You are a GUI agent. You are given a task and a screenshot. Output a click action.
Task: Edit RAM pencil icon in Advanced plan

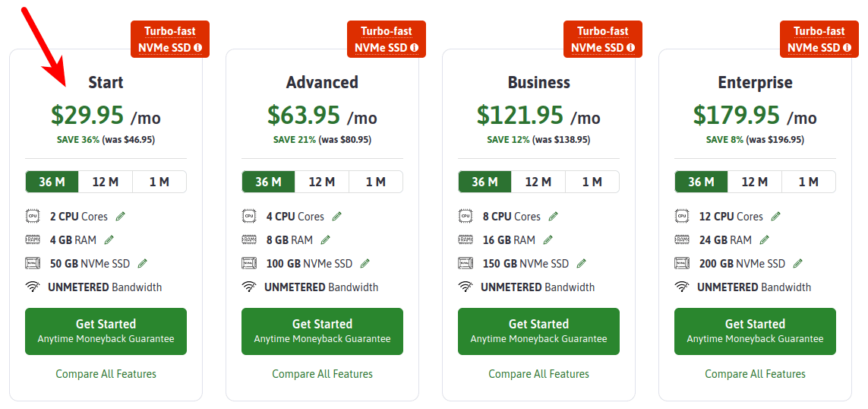tap(325, 240)
